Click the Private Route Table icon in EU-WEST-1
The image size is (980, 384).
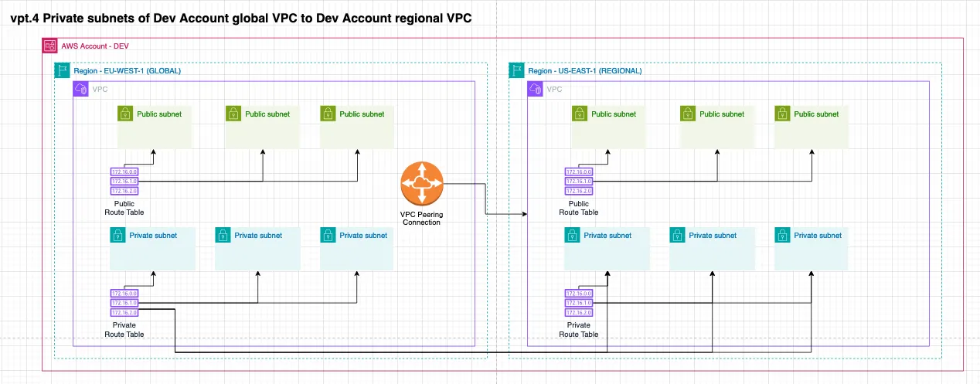pyautogui.click(x=124, y=303)
